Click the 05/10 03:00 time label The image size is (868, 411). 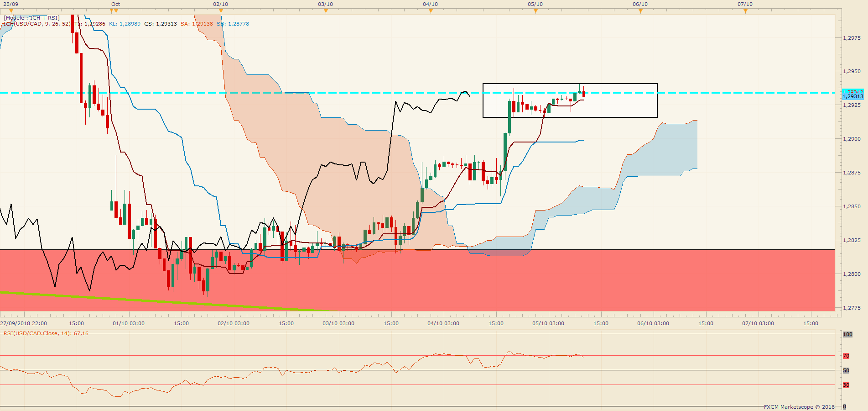point(548,323)
